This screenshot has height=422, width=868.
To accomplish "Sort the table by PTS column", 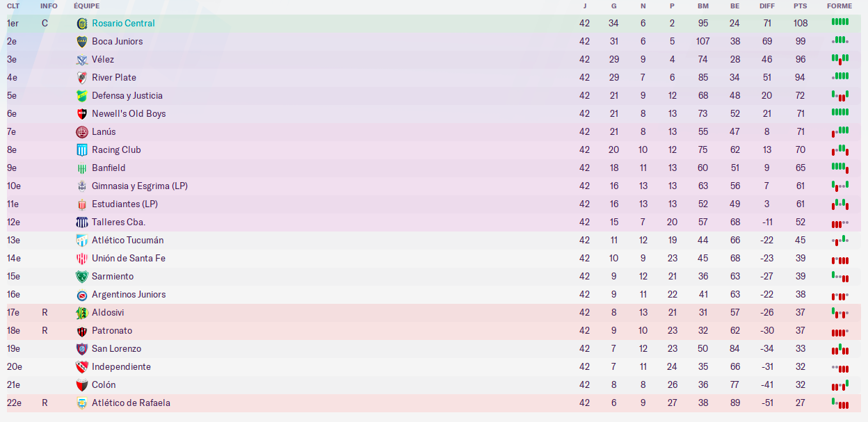I will 801,6.
